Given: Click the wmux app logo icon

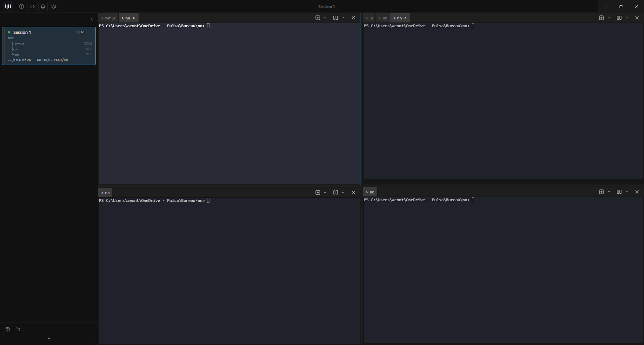Looking at the screenshot, I should [8, 6].
